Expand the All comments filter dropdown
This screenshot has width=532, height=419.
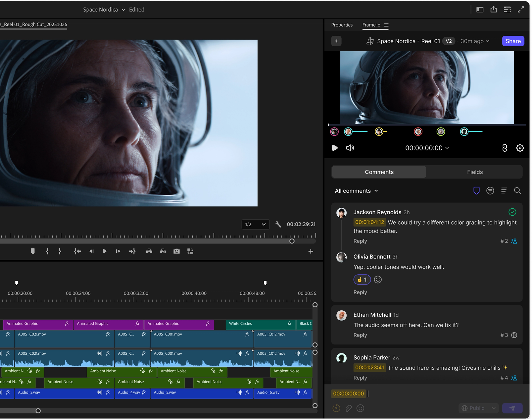pos(356,191)
